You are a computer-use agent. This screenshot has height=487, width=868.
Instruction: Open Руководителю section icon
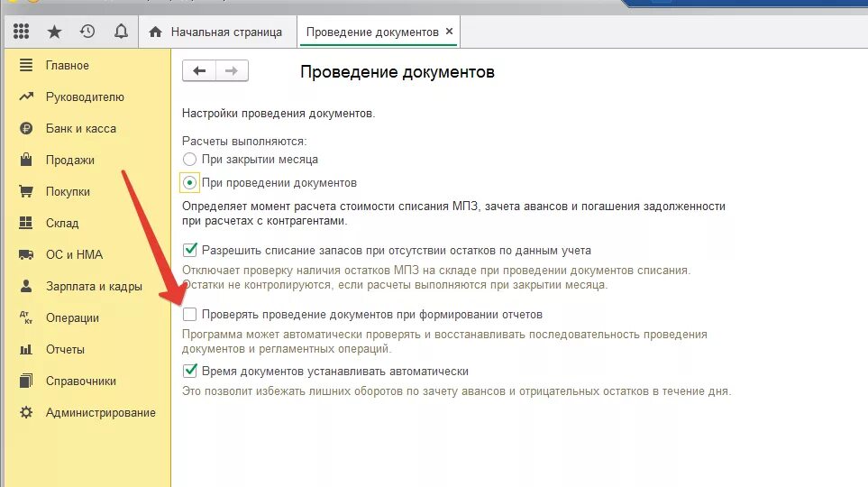click(x=26, y=97)
